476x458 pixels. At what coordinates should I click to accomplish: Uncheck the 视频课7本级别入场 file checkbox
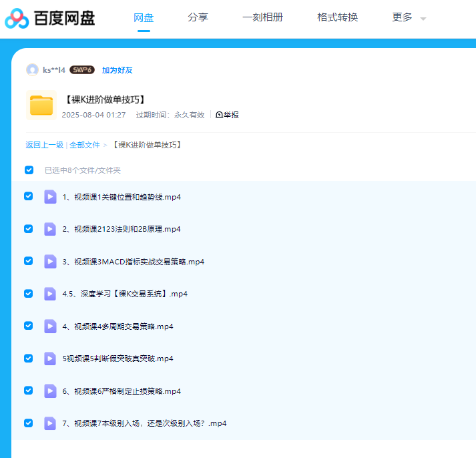(29, 423)
